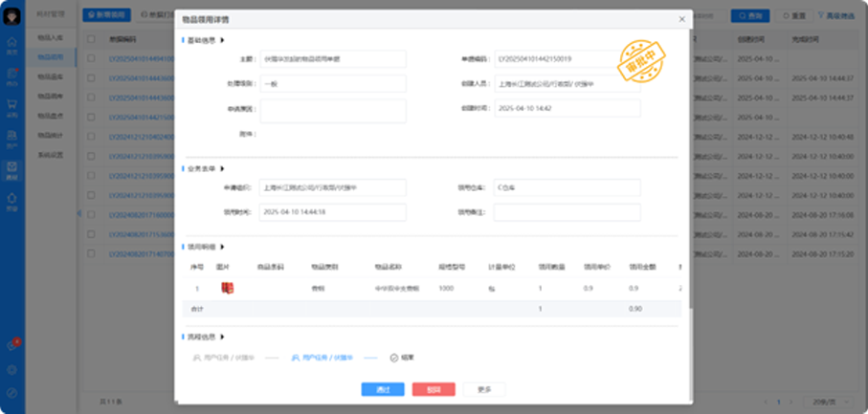Click the red 驳回 reject button
Viewport: 868px width, 414px height.
(434, 389)
